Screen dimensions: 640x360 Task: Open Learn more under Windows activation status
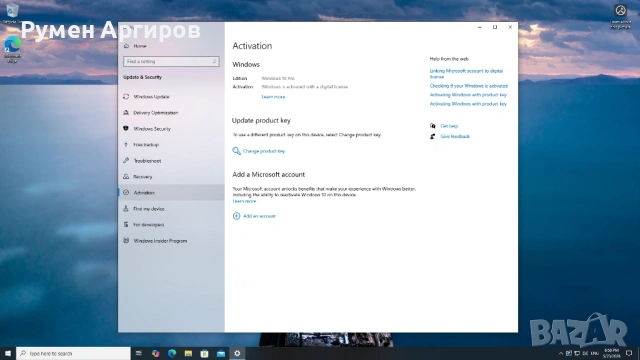(x=273, y=97)
